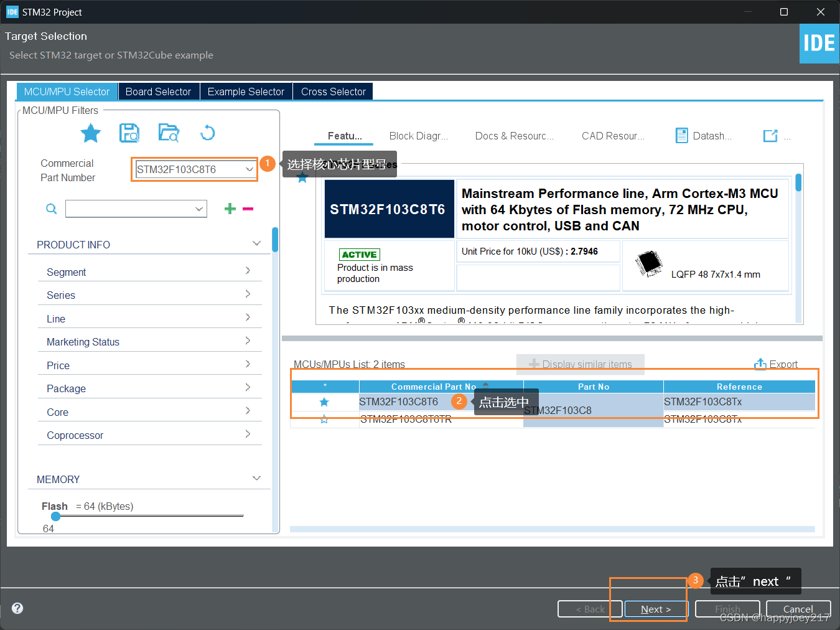840x630 pixels.
Task: Switch to MCU/MPU Selector tab
Action: [67, 92]
